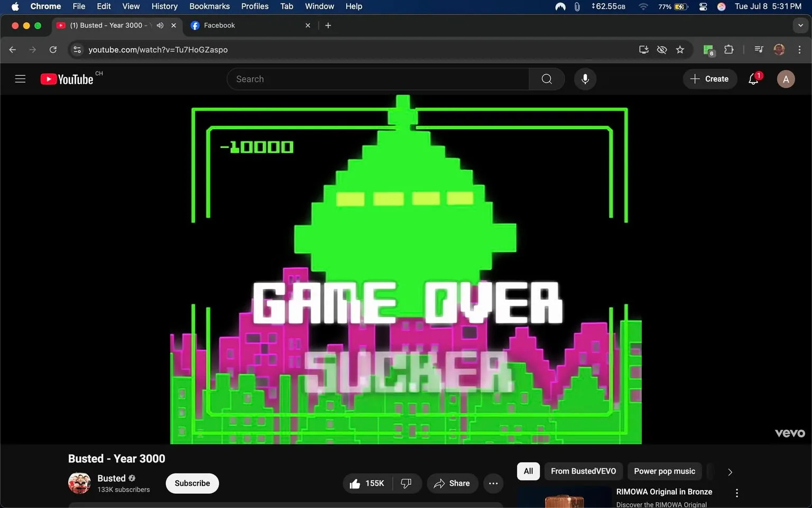Dislike the Year 3000 video
This screenshot has height=508, width=812.
point(406,483)
